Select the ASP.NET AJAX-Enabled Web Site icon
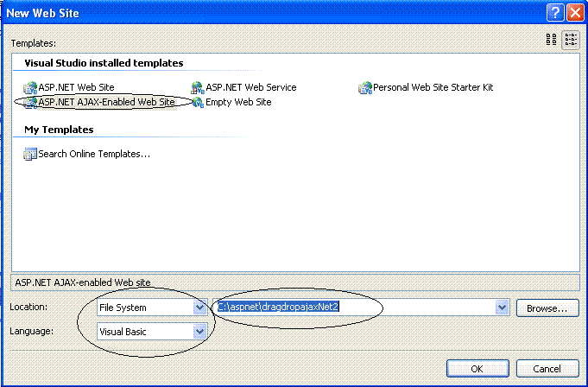The height and width of the screenshot is (387, 588). pyautogui.click(x=30, y=102)
